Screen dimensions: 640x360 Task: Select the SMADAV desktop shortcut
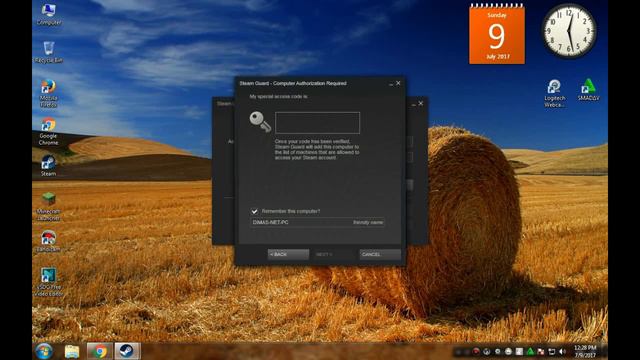click(588, 90)
